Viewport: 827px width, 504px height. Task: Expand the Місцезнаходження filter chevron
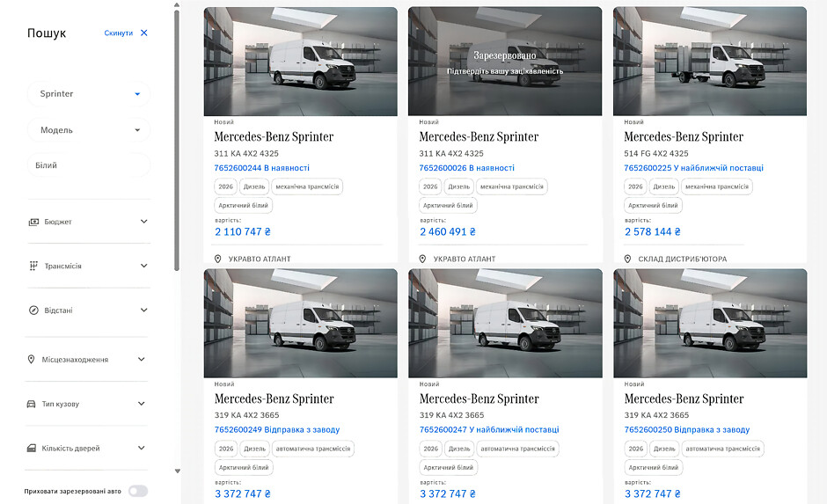tap(142, 359)
